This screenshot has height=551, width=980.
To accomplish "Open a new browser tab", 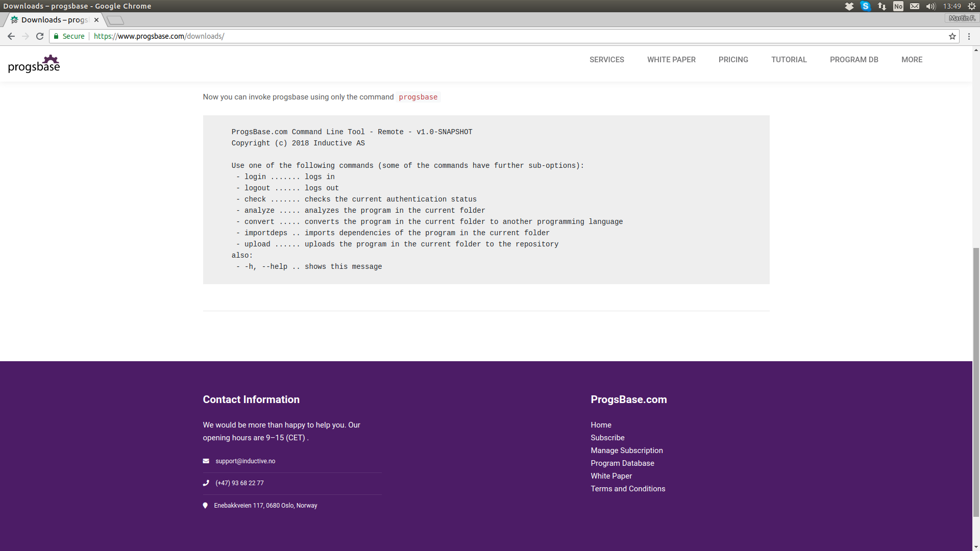I will coord(116,20).
